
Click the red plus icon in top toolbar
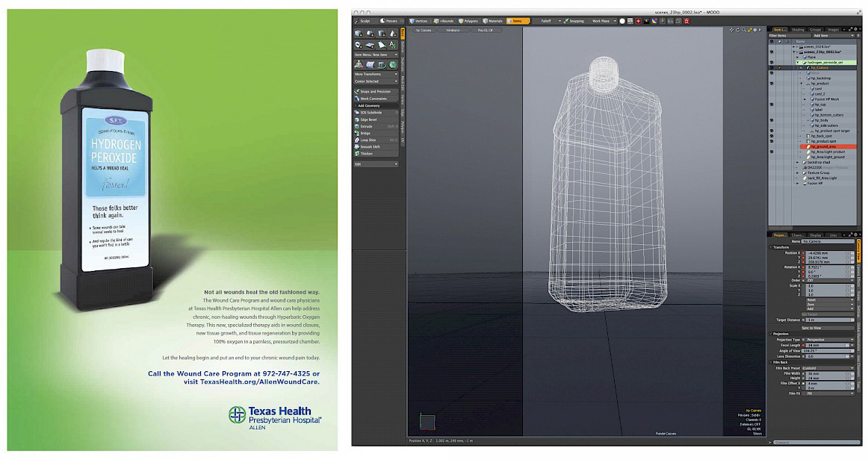pos(638,21)
